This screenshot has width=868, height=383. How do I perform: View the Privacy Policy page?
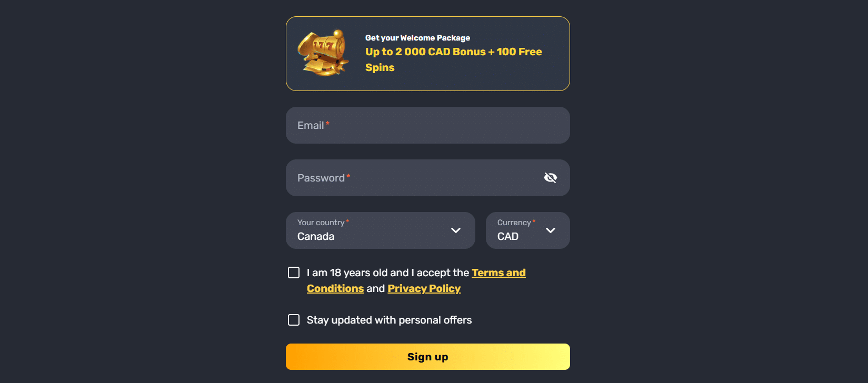click(424, 288)
